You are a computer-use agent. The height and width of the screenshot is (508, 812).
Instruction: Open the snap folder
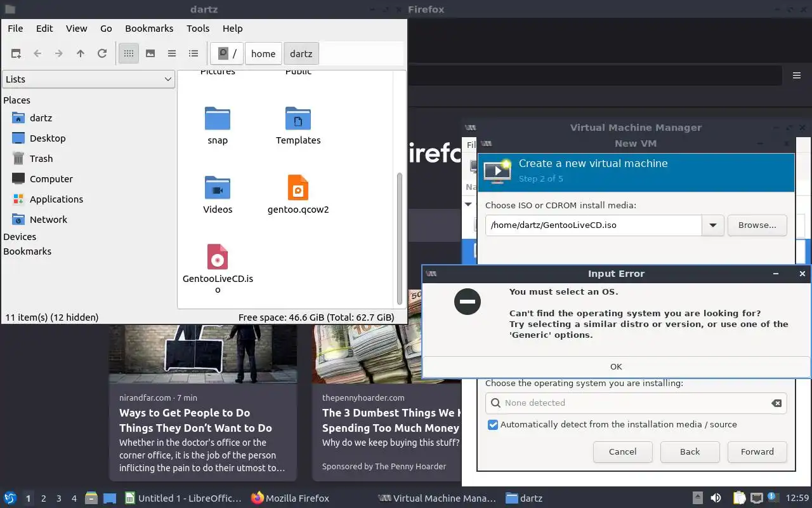point(218,126)
